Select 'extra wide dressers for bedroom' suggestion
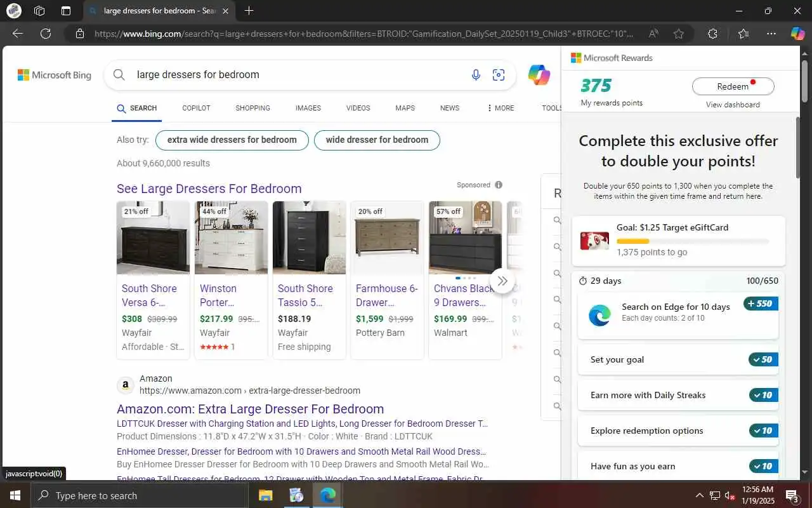 tap(232, 140)
